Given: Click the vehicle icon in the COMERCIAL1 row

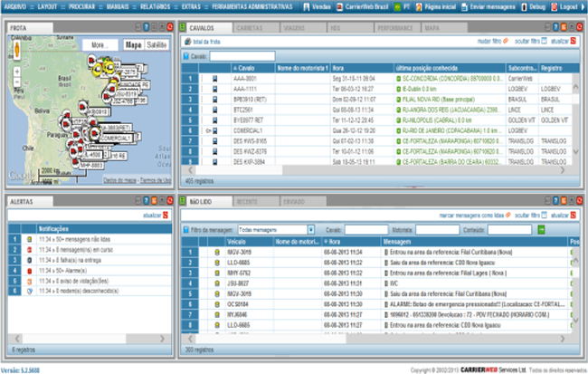Looking at the screenshot, I should click(215, 130).
